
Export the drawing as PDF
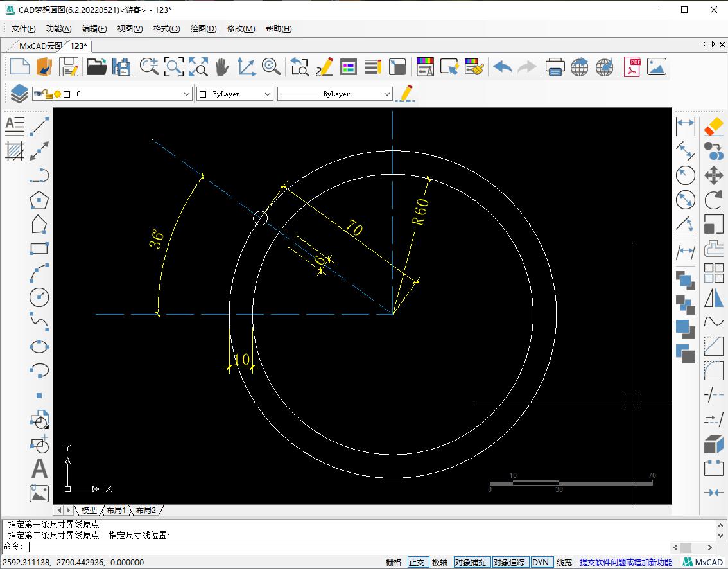click(632, 66)
